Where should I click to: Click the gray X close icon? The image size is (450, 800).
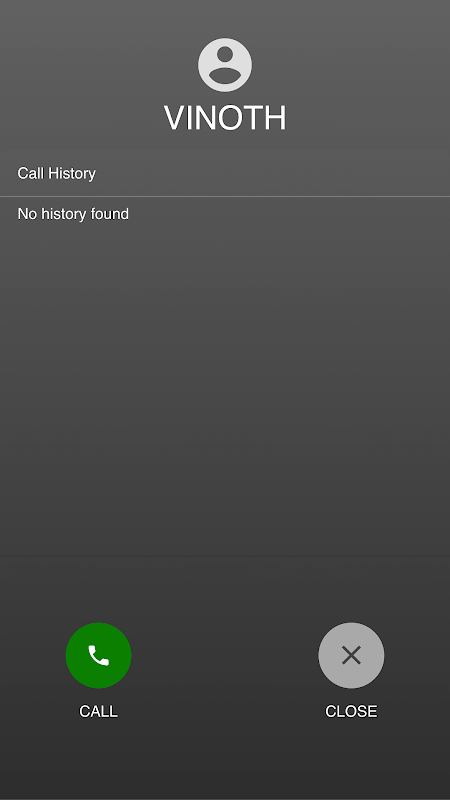pyautogui.click(x=351, y=655)
